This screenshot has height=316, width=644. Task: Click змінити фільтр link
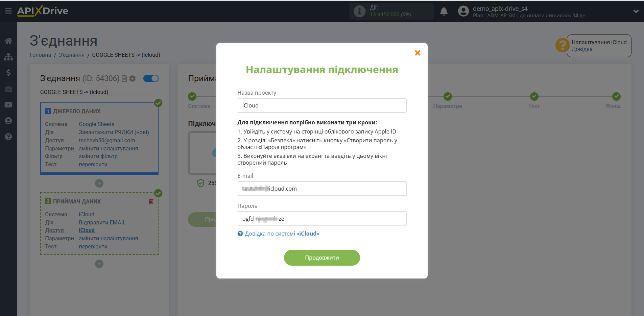point(98,156)
